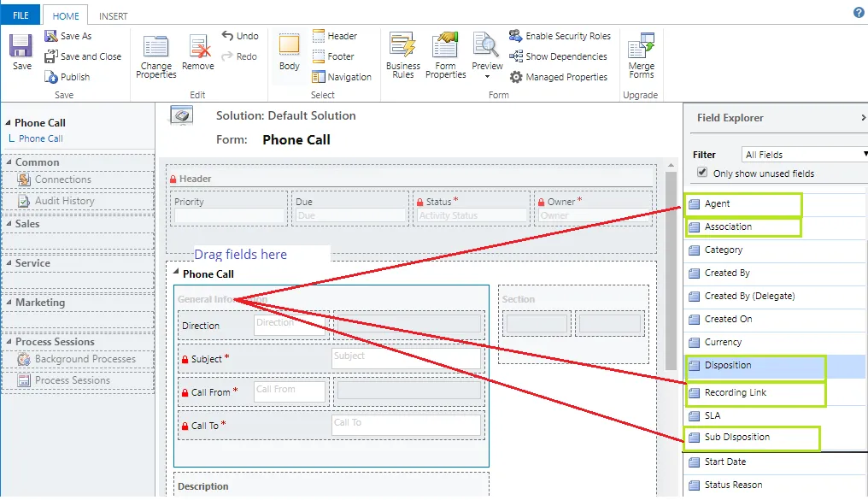The width and height of the screenshot is (868, 500).
Task: Click the Subject input field
Action: tap(406, 358)
